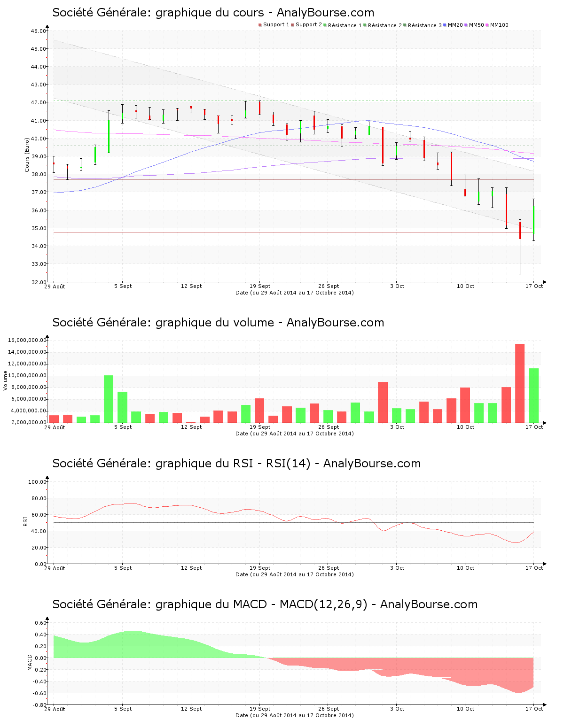Select the Résistance 1 legend label
This screenshot has height=728, width=564.
click(x=345, y=25)
